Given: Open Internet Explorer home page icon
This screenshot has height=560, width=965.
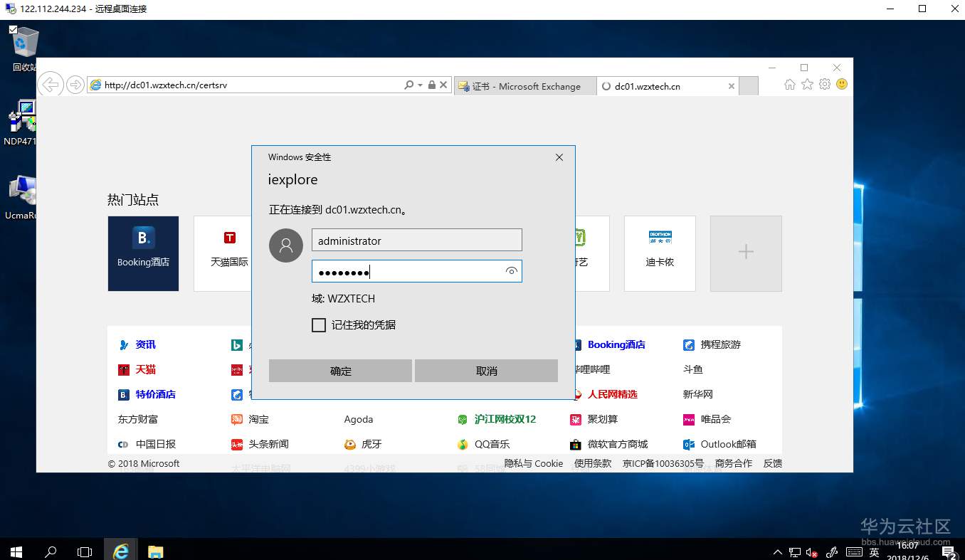Looking at the screenshot, I should click(790, 84).
